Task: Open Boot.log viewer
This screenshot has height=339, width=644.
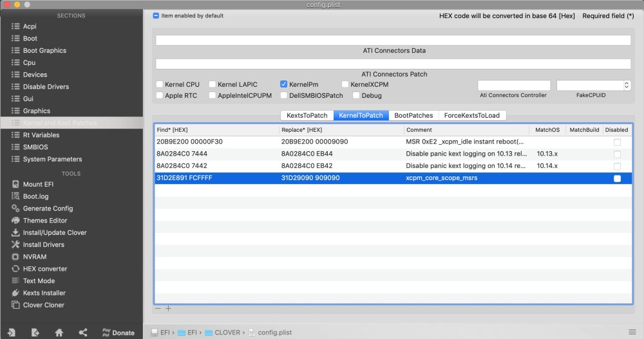Action: coord(35,196)
